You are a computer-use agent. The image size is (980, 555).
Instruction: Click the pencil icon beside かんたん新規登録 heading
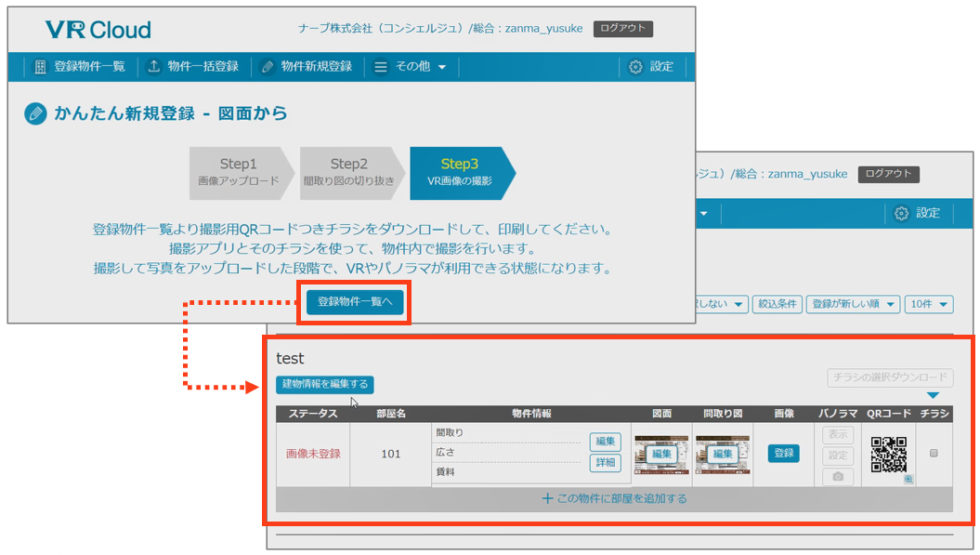coord(35,114)
